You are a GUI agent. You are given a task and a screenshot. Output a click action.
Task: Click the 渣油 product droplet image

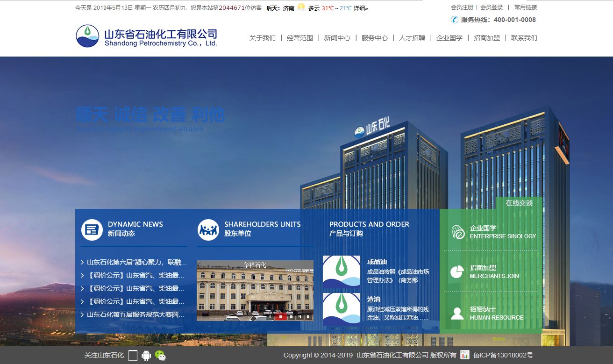coord(342,309)
